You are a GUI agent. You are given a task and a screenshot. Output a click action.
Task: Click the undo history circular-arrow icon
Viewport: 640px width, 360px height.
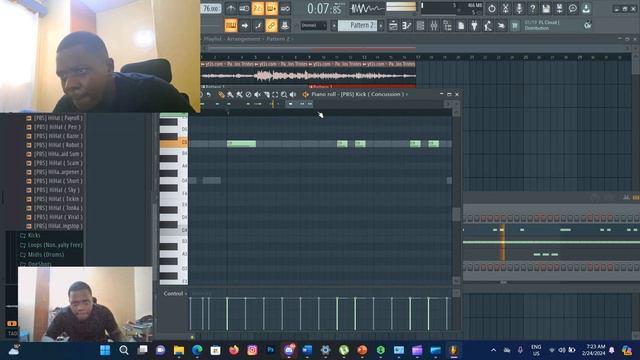point(492,9)
